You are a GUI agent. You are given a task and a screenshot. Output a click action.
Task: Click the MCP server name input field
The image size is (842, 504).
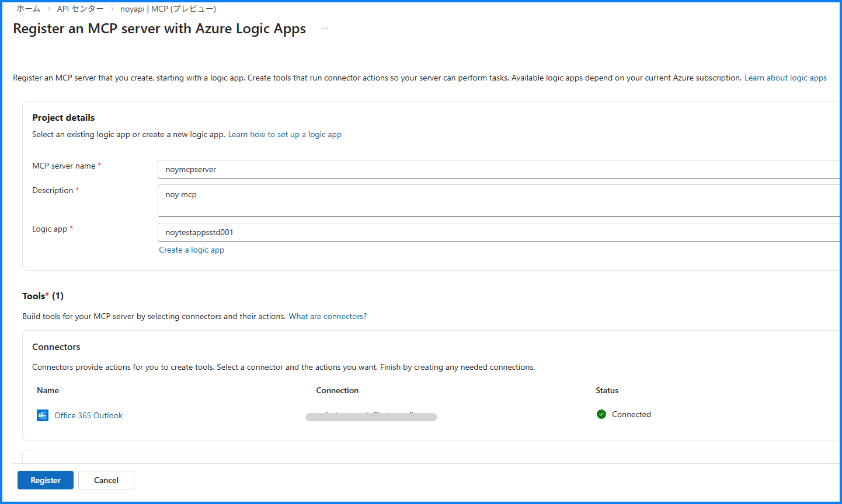click(499, 169)
